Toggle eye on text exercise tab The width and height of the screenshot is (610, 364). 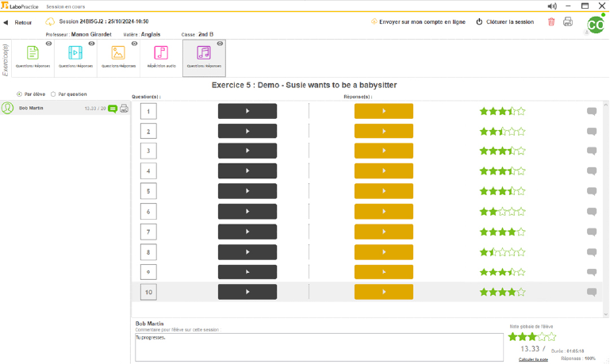pos(48,44)
